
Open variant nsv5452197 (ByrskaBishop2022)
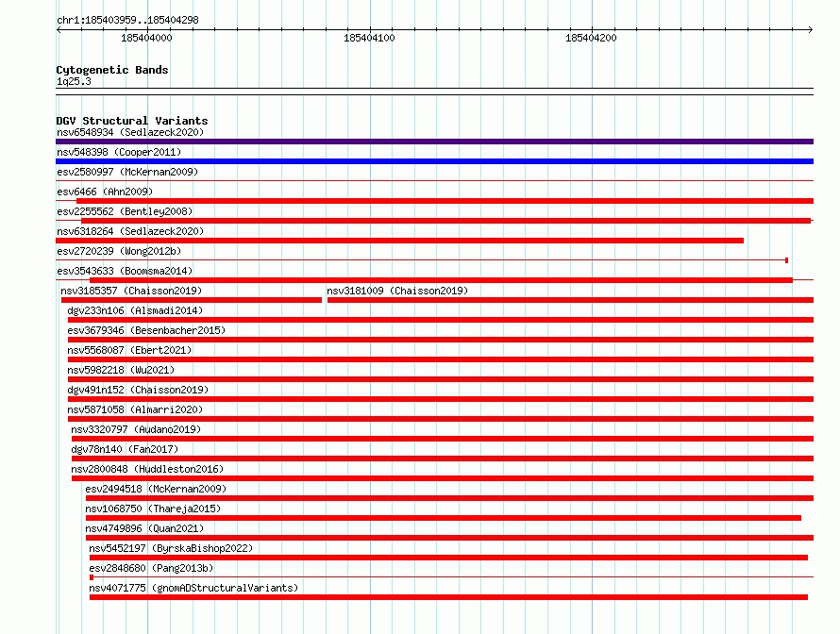pos(171,548)
